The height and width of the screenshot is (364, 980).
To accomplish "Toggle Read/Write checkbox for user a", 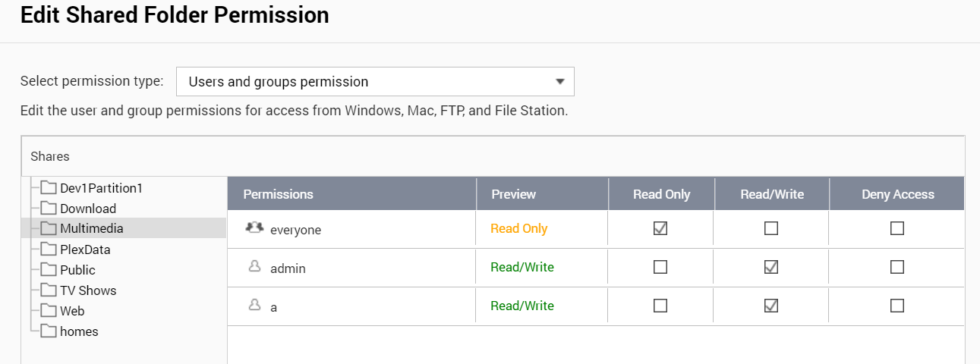I will click(x=771, y=306).
